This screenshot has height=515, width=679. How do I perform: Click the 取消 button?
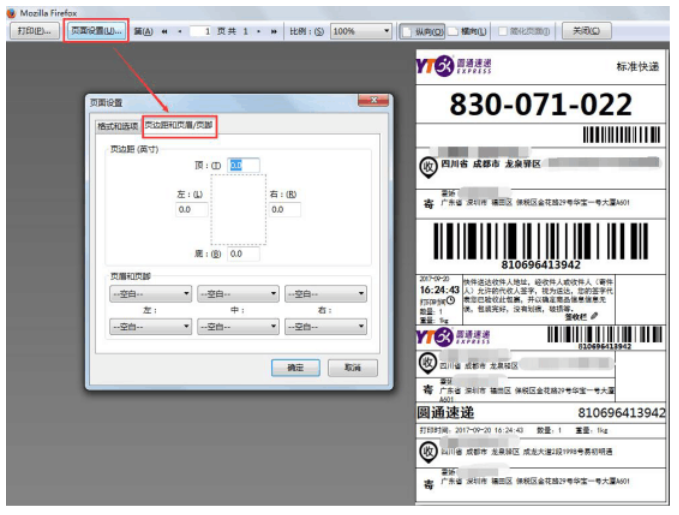click(x=352, y=367)
